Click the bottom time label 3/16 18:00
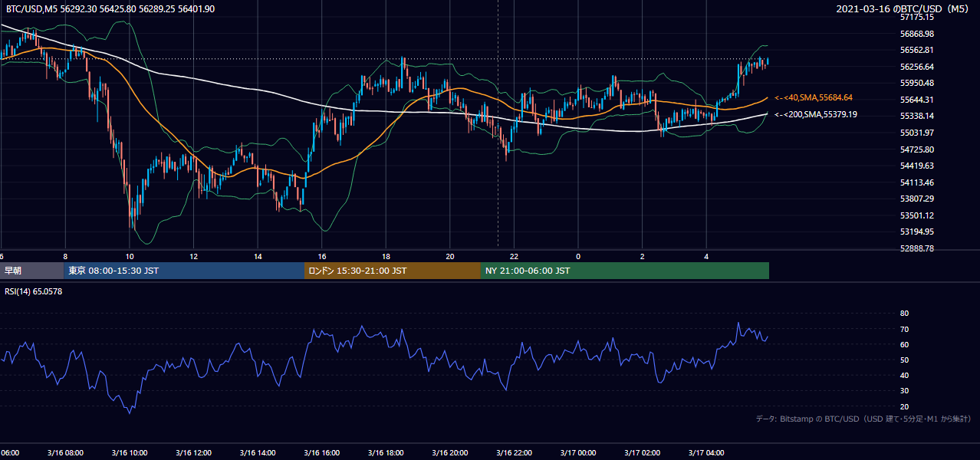The width and height of the screenshot is (980, 460). click(x=386, y=453)
